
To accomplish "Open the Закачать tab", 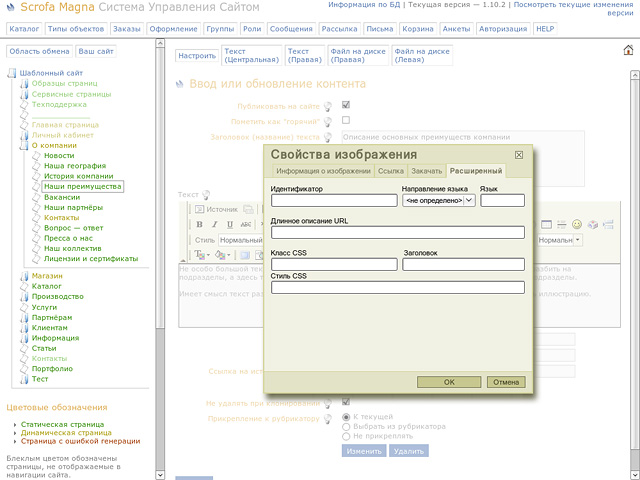I will coord(426,172).
